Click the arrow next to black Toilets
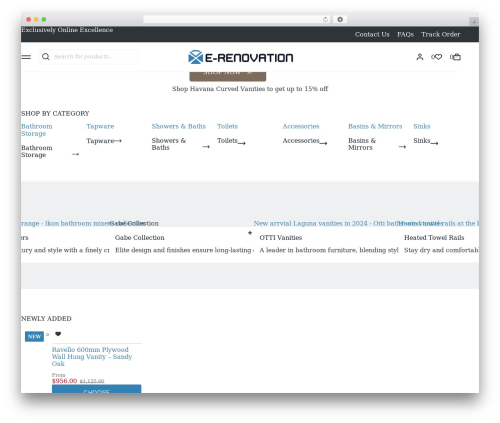500x423 pixels. pos(242,143)
